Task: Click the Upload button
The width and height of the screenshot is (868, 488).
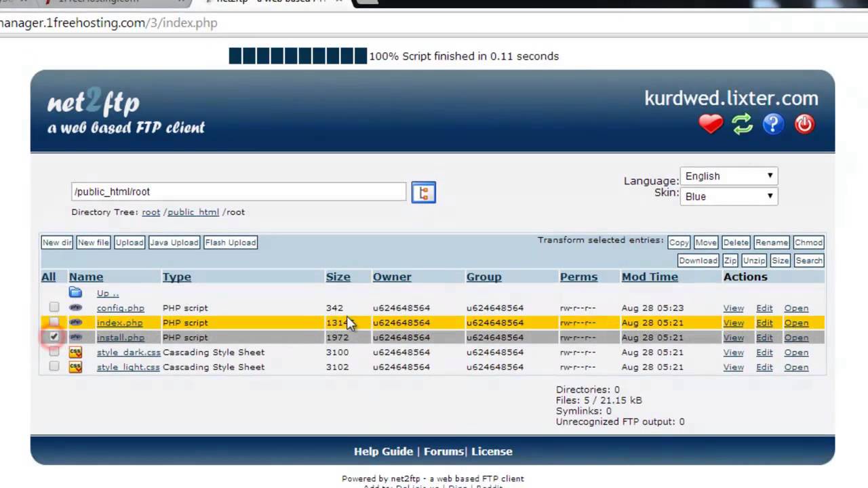Action: click(130, 243)
